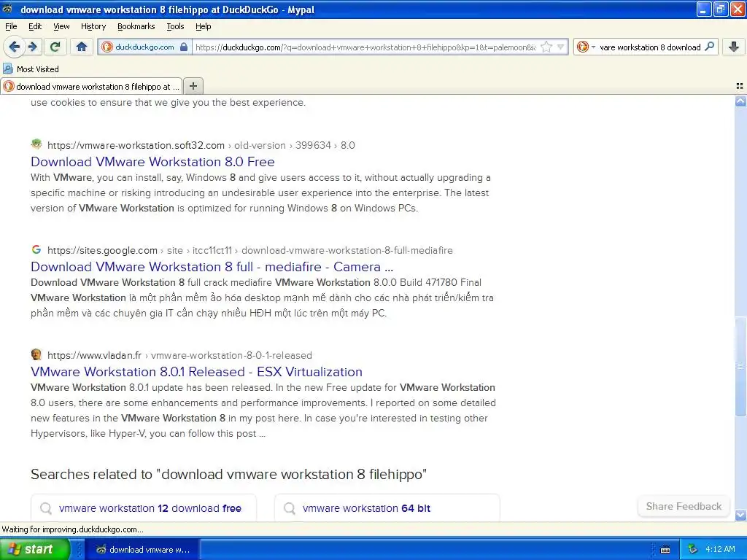Open the Home page button
747x560 pixels.
click(x=82, y=47)
